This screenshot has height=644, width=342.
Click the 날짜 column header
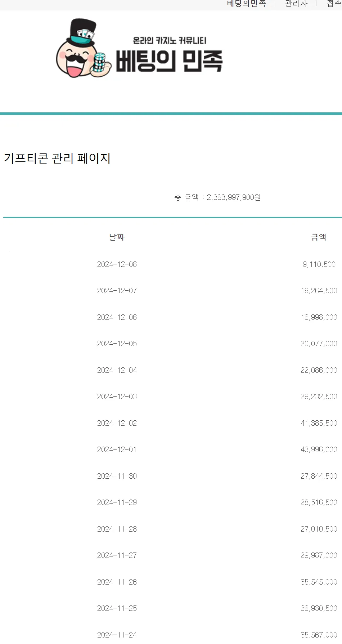[117, 237]
